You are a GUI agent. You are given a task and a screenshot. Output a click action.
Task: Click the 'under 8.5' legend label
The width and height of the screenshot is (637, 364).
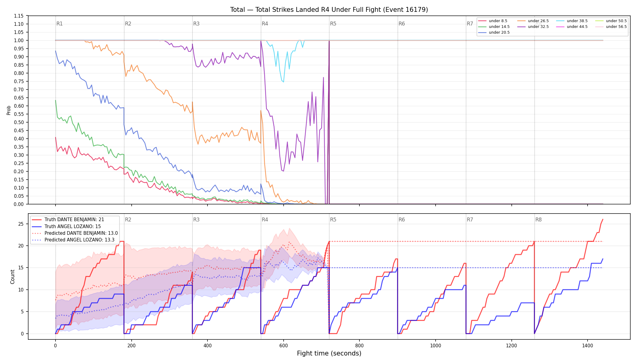498,21
